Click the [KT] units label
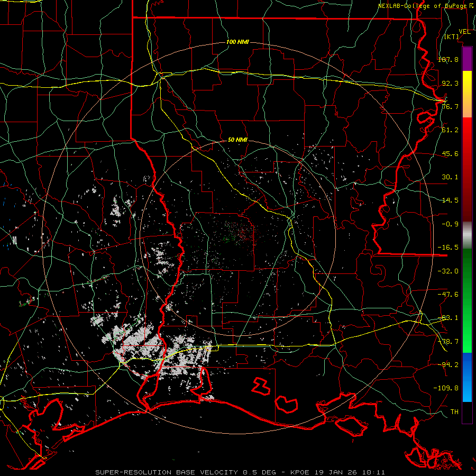 452,36
